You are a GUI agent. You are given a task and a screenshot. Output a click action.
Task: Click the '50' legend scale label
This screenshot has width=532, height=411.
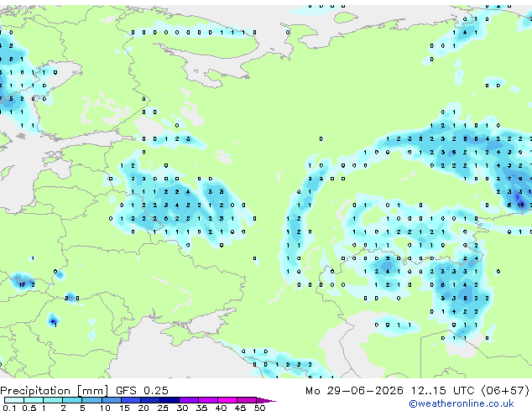260,408
